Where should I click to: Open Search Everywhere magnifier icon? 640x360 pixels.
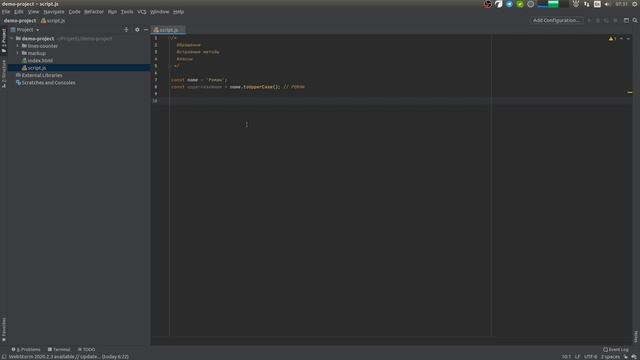point(635,20)
